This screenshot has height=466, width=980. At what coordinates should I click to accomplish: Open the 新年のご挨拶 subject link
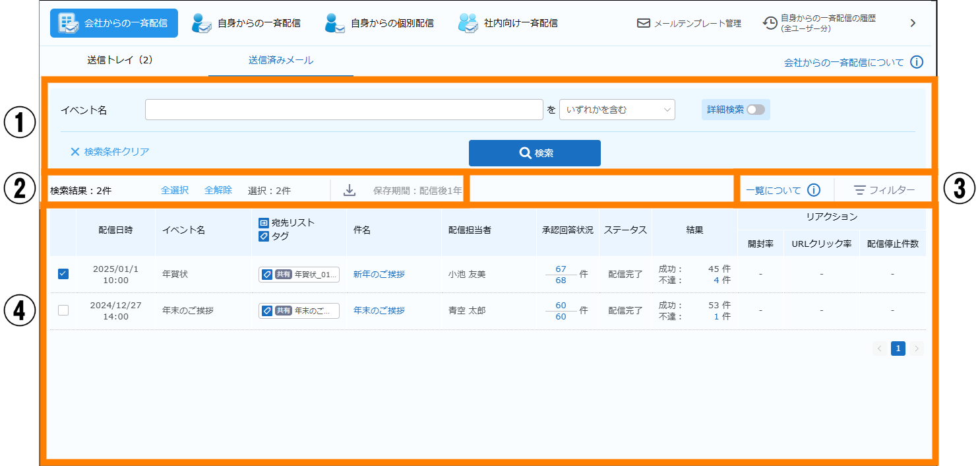379,274
